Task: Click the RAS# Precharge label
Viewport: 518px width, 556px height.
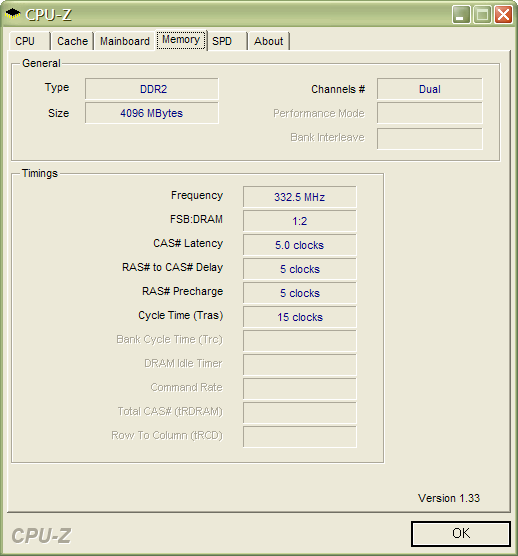Action: tap(182, 291)
